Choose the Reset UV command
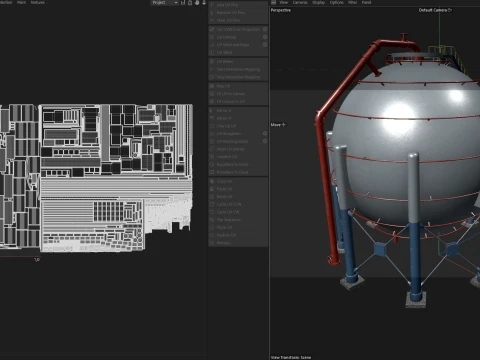This screenshot has width=480, height=360. [238, 197]
